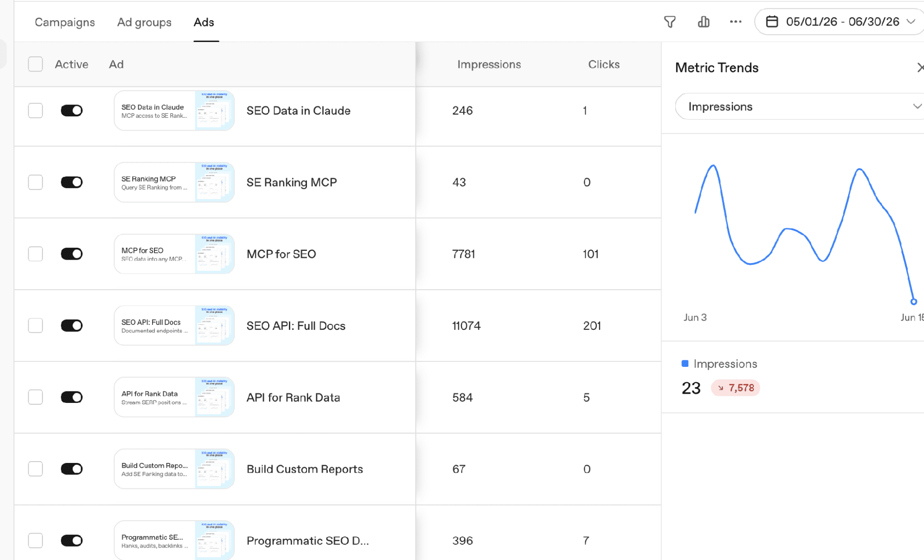Click the SEO Data in Claude ad name
The height and width of the screenshot is (560, 924).
299,110
